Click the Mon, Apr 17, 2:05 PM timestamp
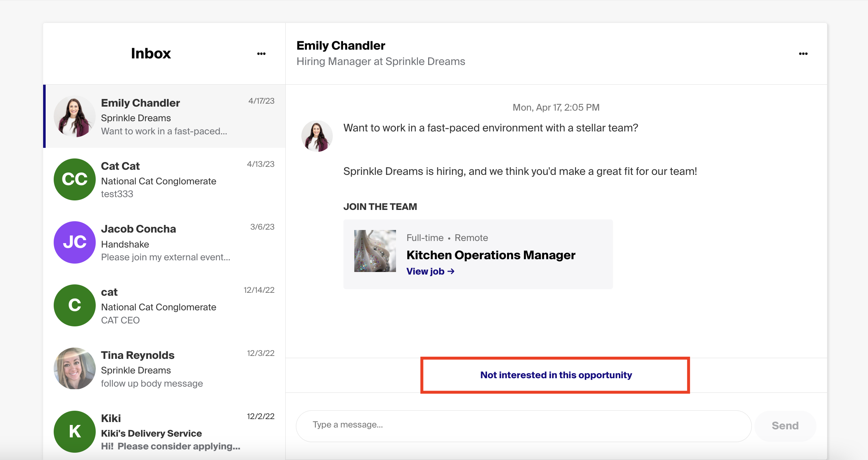Screen dimensions: 868x460 (556, 107)
